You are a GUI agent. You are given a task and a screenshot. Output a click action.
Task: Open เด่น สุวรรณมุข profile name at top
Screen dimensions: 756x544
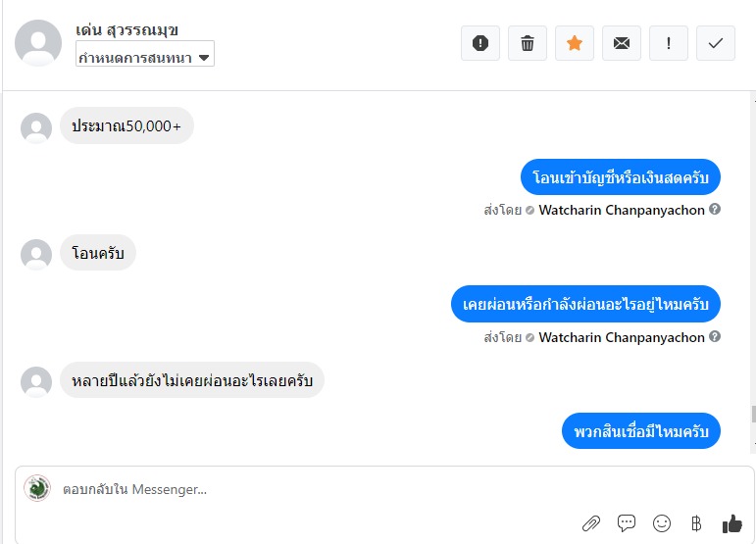[126, 29]
